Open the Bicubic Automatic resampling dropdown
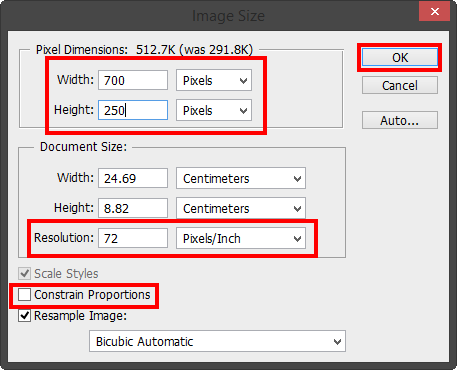Screen dimensions: 457x370 [x=217, y=341]
